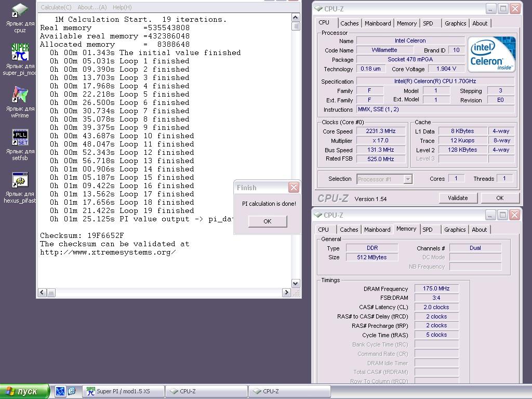Expand the Processor #1 selection dropdown
Screen dimensions: 532x399
point(408,179)
